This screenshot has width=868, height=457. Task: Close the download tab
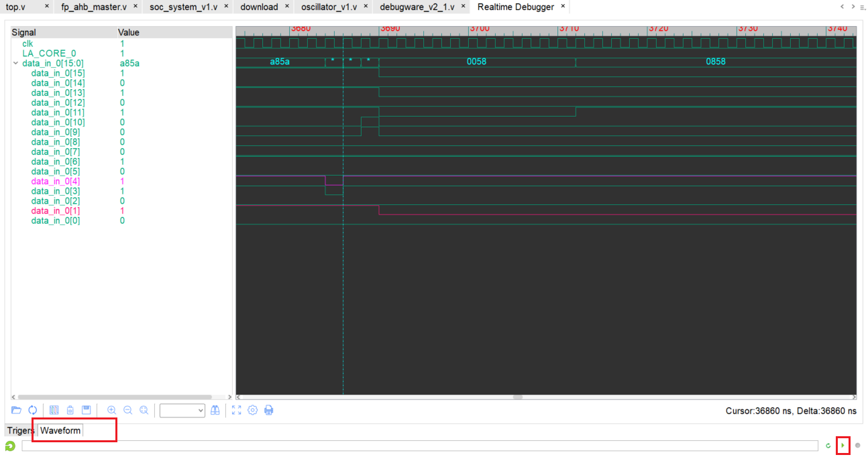click(x=286, y=6)
